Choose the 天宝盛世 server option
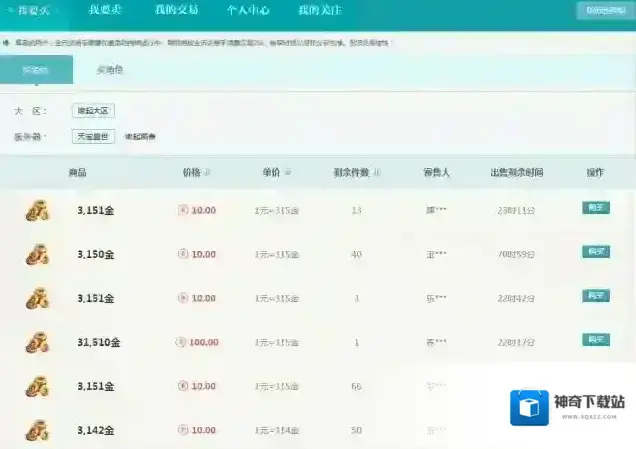Viewport: 636px width, 449px height. tap(93, 137)
